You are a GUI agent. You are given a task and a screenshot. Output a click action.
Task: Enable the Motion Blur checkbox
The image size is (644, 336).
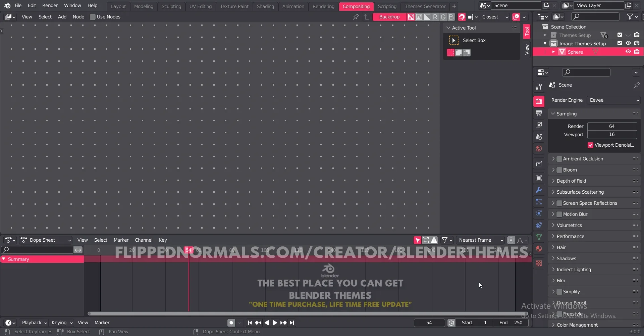click(559, 214)
